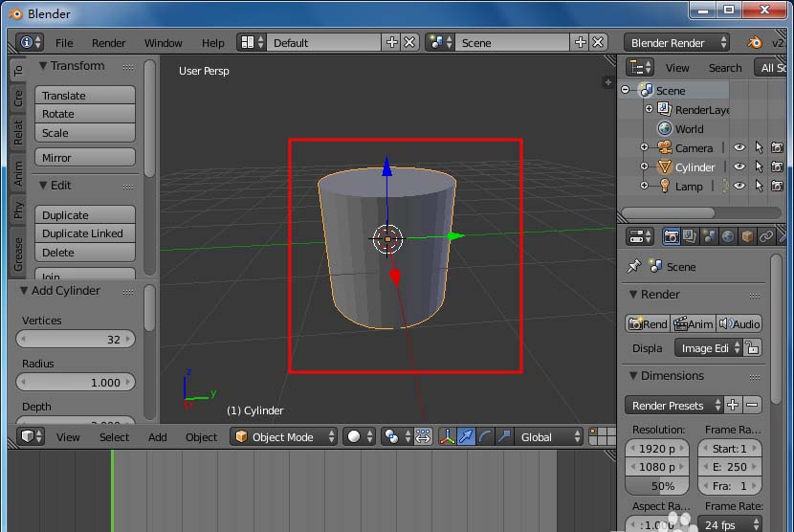The width and height of the screenshot is (794, 532).
Task: Click the Blender logo icon in header
Action: (756, 43)
